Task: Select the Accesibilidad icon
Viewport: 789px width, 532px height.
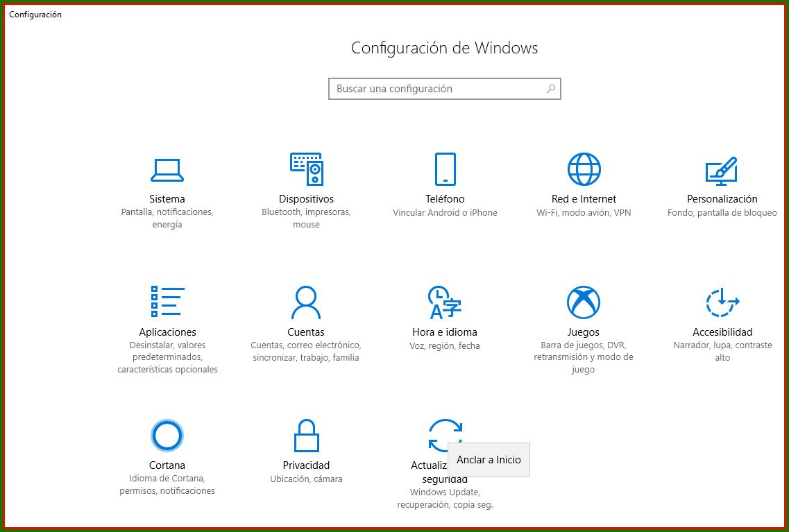Action: click(x=722, y=301)
